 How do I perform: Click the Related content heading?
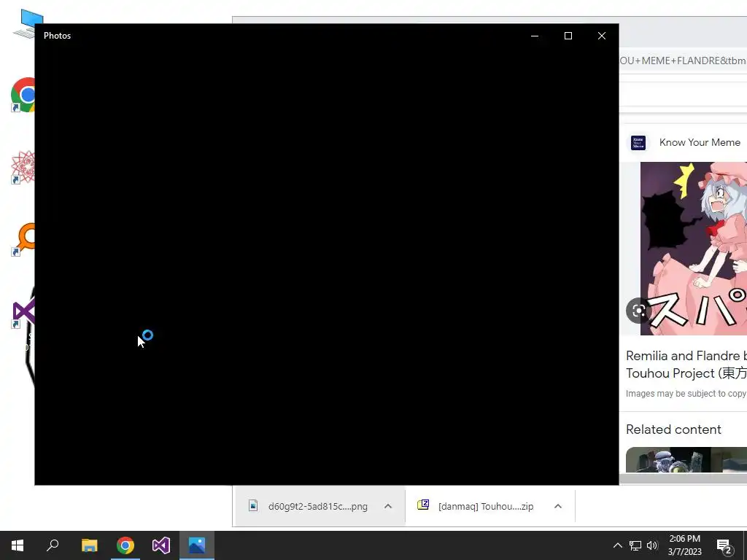[x=673, y=429]
